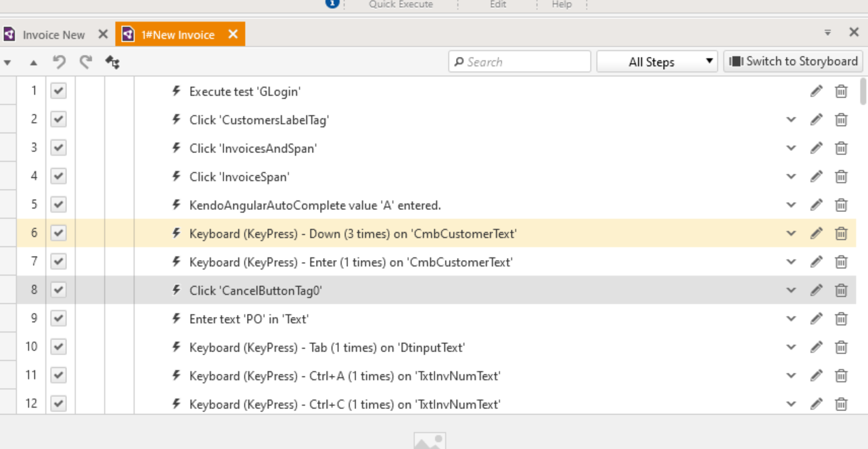Edit step 1 'Execute test GLogin' with pencil
Image resolution: width=868 pixels, height=449 pixels.
[817, 91]
